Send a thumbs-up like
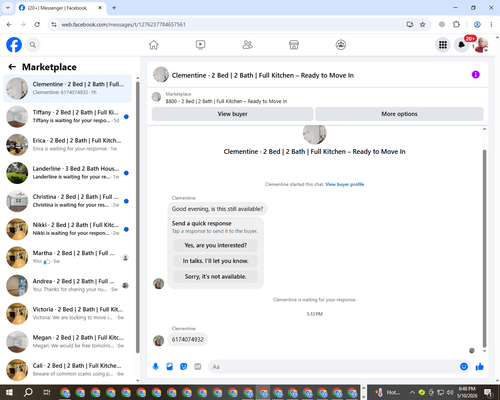The image size is (500, 400). (480, 367)
